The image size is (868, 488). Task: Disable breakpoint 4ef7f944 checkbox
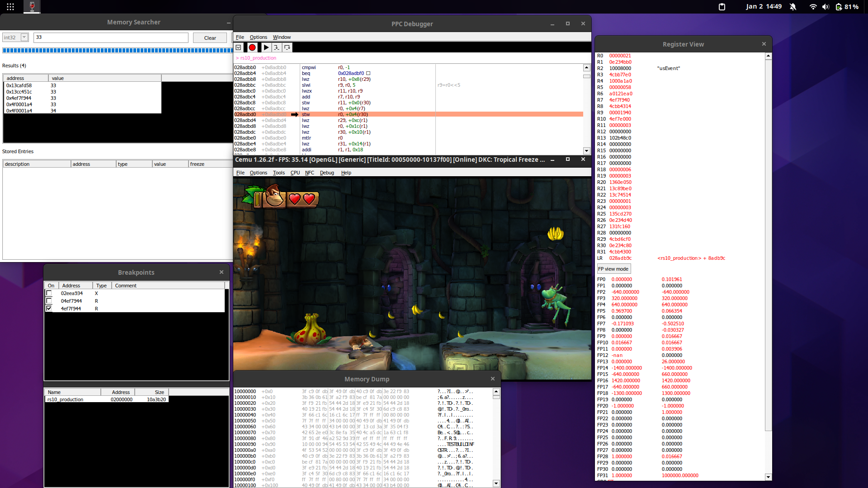[49, 309]
